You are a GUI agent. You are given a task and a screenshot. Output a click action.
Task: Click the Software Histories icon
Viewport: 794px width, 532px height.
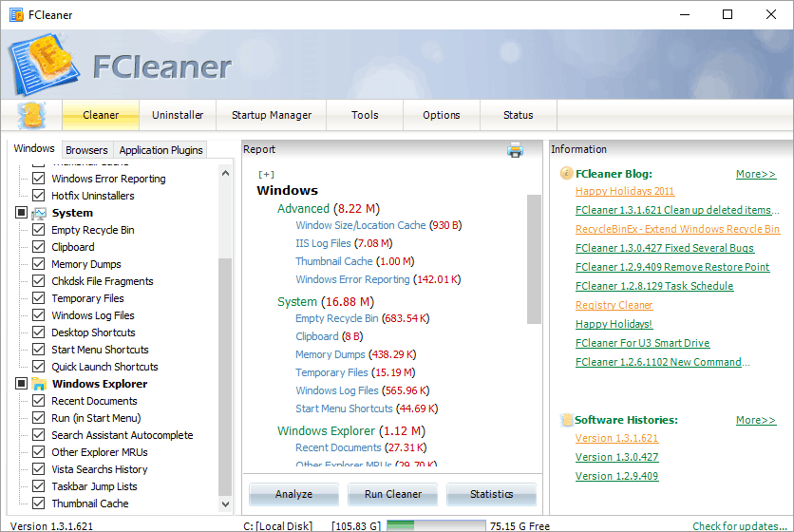coord(566,420)
